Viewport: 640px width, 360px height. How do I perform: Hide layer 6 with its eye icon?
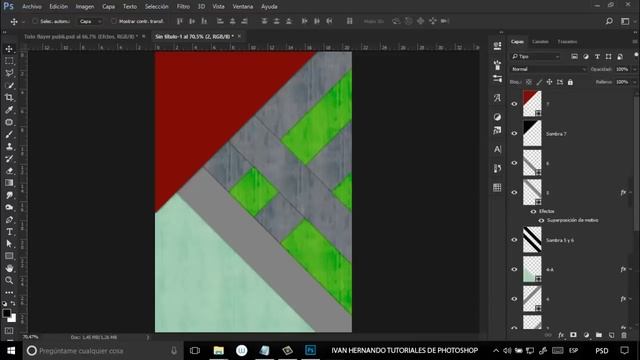click(514, 163)
